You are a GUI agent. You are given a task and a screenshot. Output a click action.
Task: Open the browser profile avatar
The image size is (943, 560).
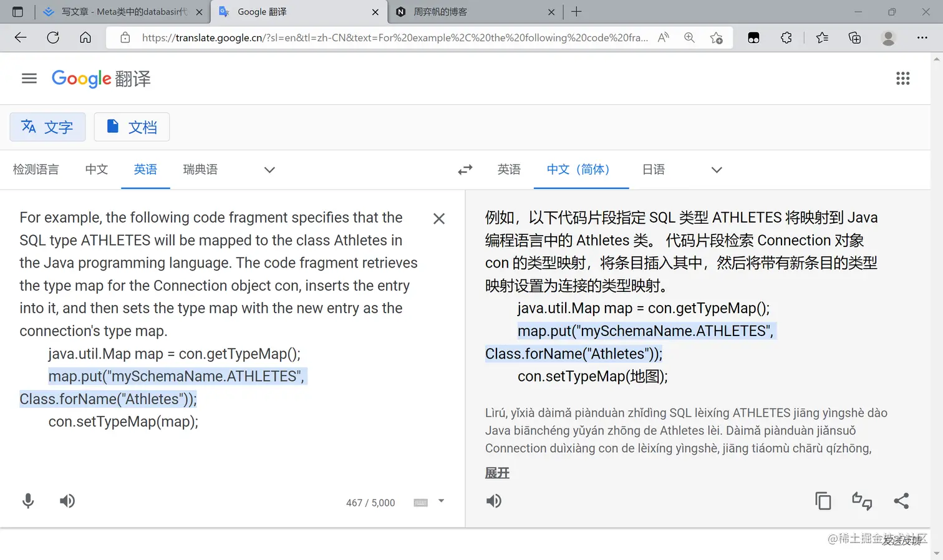click(888, 37)
